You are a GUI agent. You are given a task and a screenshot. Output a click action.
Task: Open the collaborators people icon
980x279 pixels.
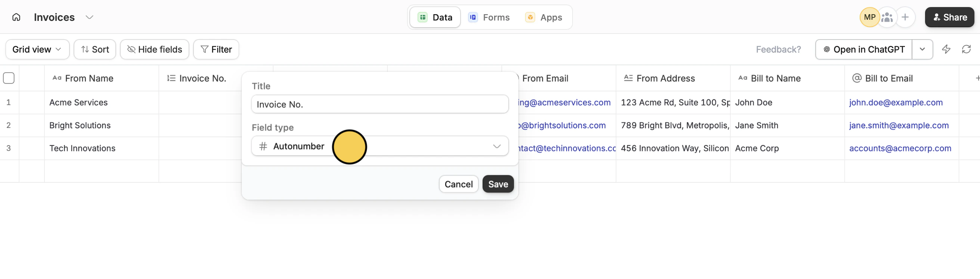click(887, 17)
